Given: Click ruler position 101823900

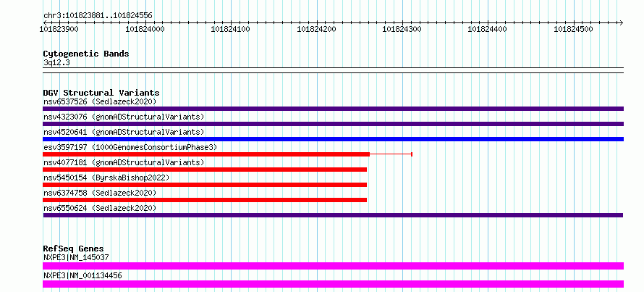Looking at the screenshot, I should tap(59, 29).
